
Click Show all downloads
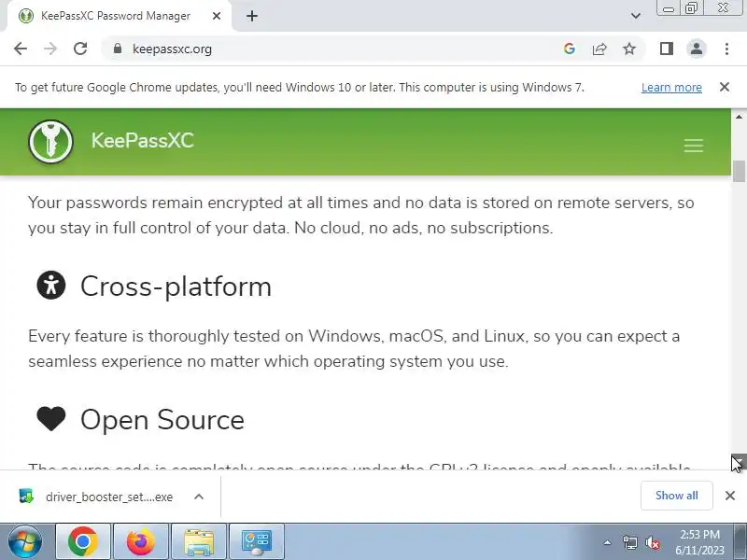676,496
